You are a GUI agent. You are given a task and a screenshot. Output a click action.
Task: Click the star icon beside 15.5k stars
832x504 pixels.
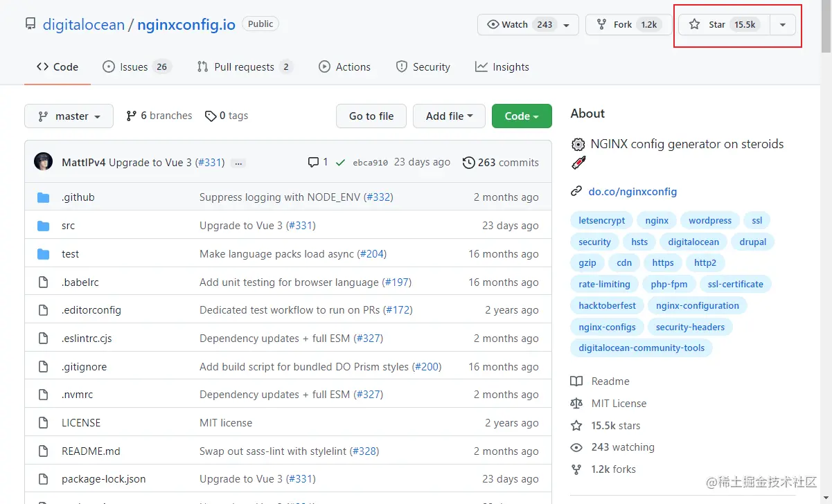coord(576,426)
